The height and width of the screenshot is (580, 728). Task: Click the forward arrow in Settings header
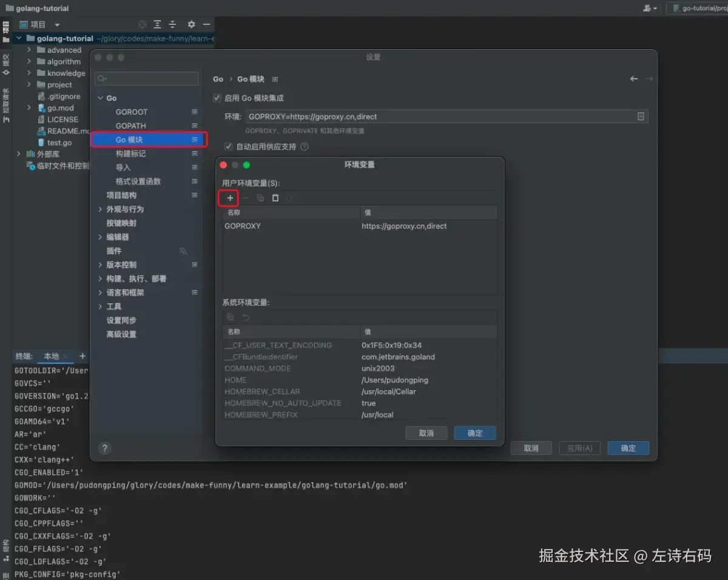[649, 79]
